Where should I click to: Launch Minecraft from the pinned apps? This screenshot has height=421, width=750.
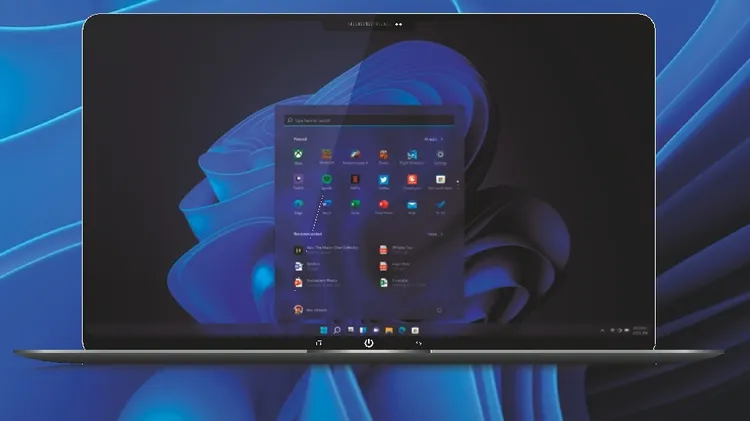[x=327, y=154]
